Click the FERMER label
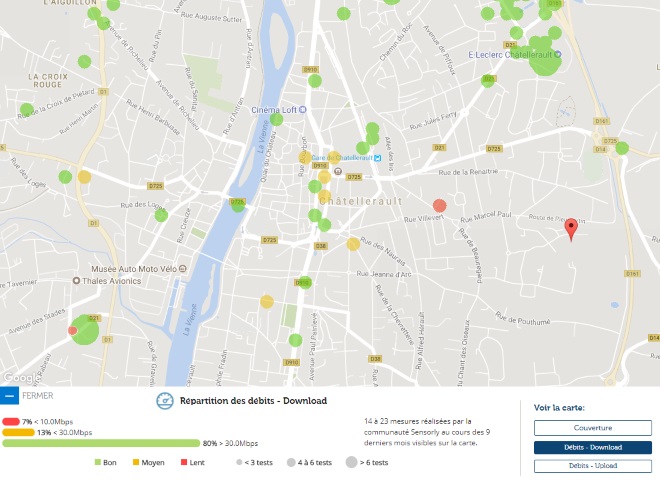Image resolution: width=660 pixels, height=488 pixels. tap(38, 396)
